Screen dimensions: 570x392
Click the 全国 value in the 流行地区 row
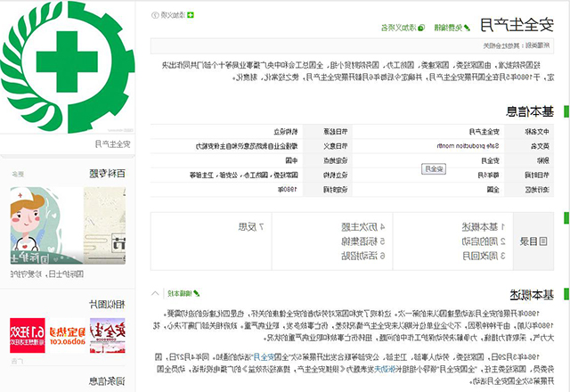click(493, 190)
